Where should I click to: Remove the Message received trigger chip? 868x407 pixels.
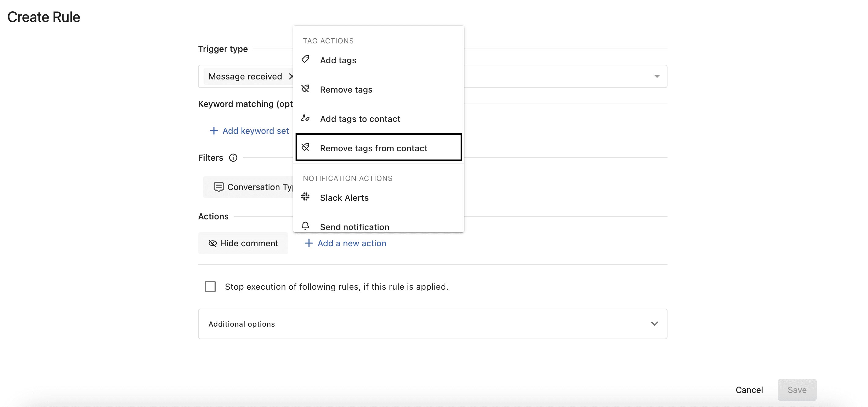click(x=291, y=76)
